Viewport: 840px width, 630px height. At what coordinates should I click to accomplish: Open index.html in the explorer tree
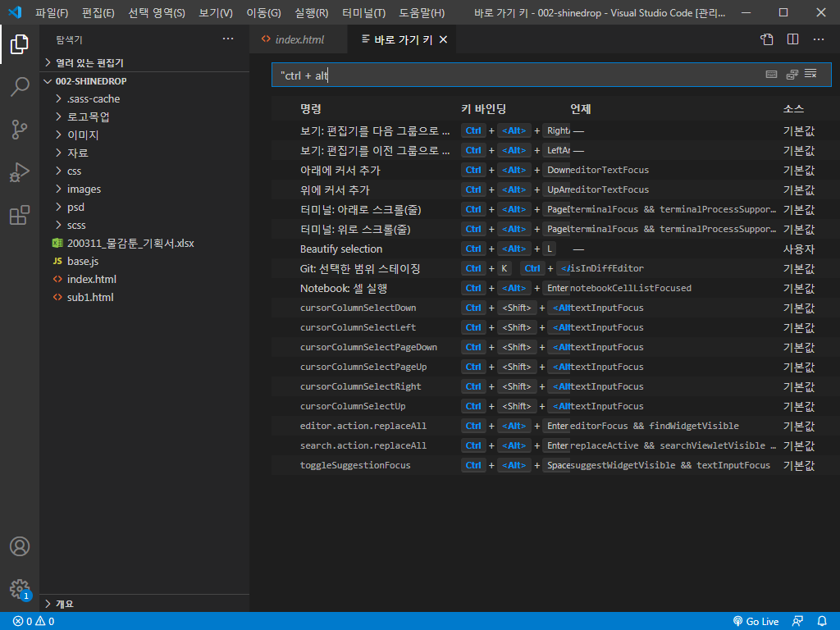(144, 279)
